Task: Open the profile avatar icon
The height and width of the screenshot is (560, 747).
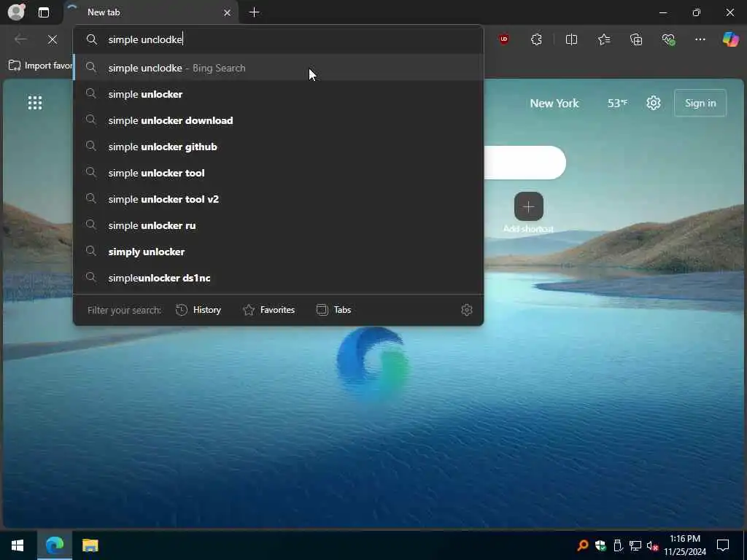Action: 17,12
